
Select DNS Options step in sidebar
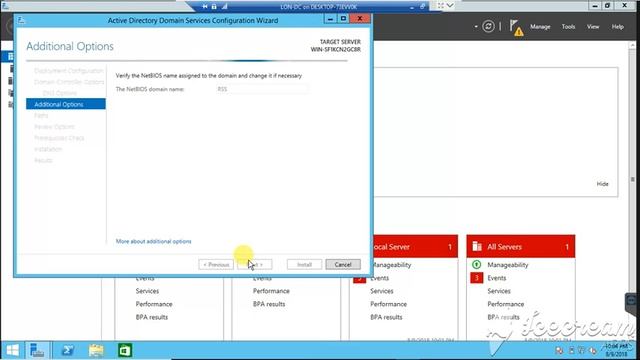pyautogui.click(x=60, y=93)
